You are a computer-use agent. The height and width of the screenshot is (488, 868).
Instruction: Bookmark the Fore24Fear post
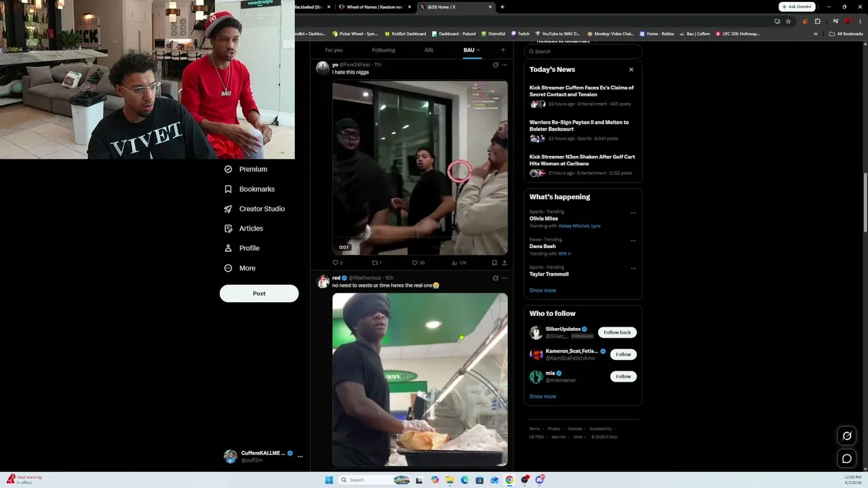click(494, 263)
